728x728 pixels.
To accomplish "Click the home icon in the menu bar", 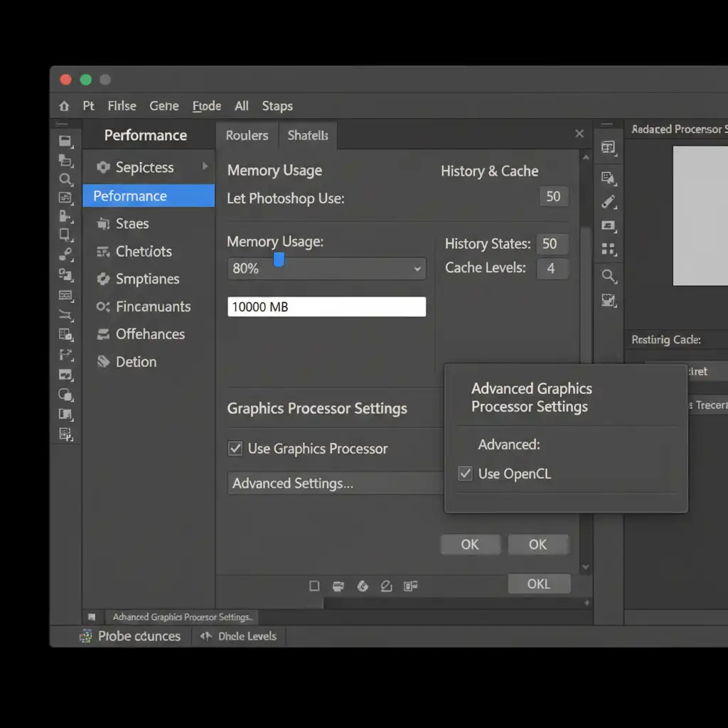I will pyautogui.click(x=65, y=106).
